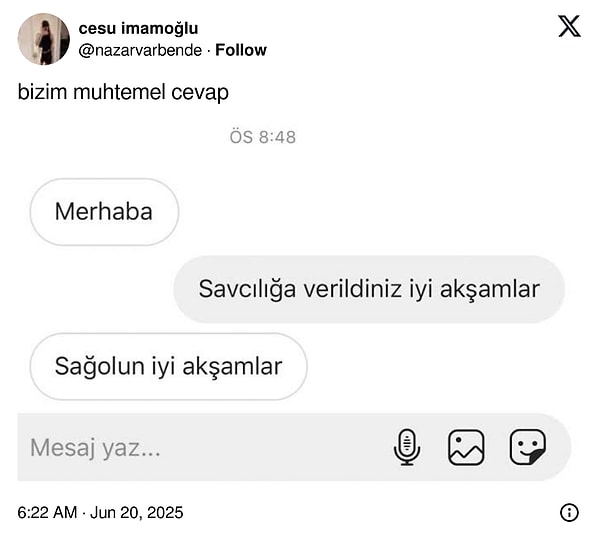
Task: Open the sticker picker icon
Action: (x=527, y=447)
